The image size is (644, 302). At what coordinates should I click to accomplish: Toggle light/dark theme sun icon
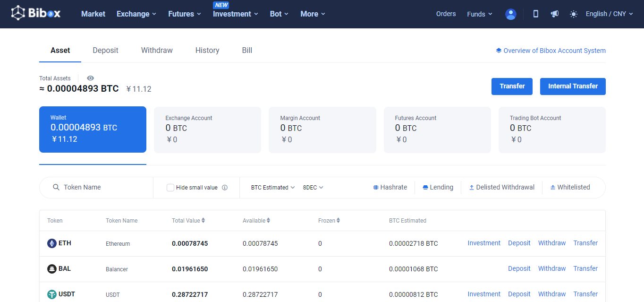573,14
